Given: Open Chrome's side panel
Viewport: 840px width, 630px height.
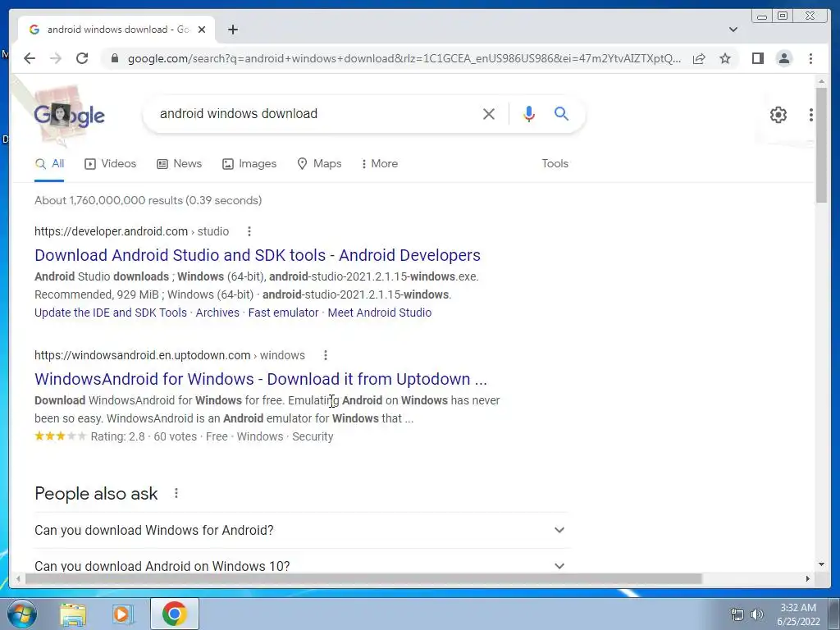Looking at the screenshot, I should [757, 58].
